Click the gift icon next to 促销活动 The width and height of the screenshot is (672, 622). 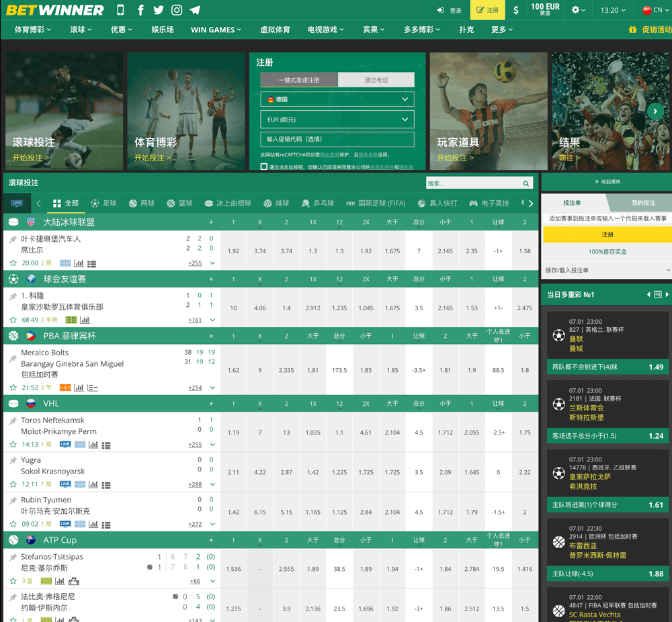click(x=632, y=30)
